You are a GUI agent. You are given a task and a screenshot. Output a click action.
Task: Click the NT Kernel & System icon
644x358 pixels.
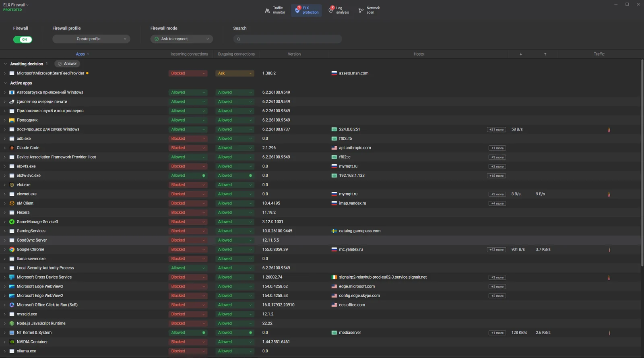point(12,333)
